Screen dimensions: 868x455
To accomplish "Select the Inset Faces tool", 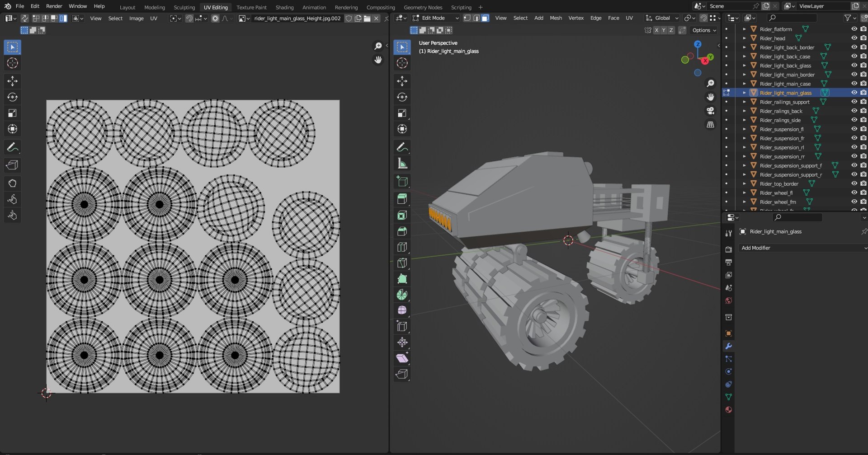I will click(402, 215).
